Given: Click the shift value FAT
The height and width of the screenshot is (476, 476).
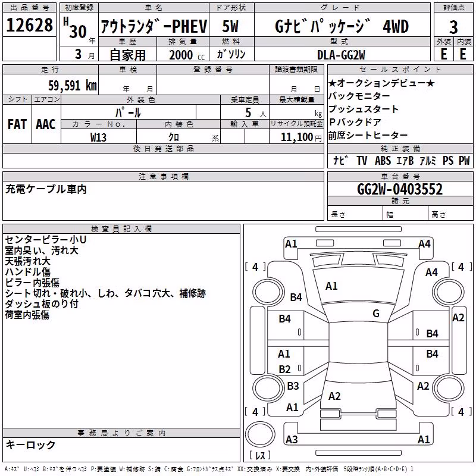Looking at the screenshot, I should (17, 124).
